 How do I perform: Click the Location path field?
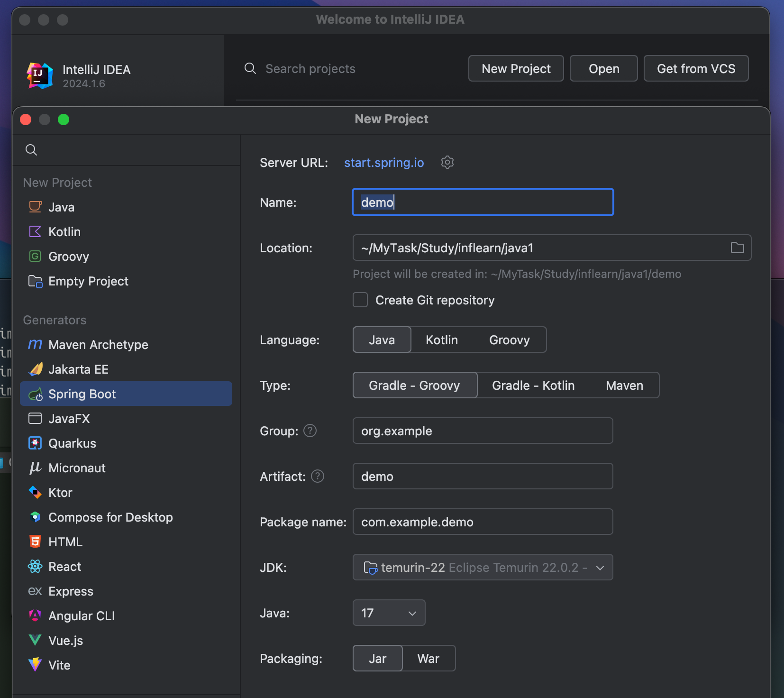[552, 248]
